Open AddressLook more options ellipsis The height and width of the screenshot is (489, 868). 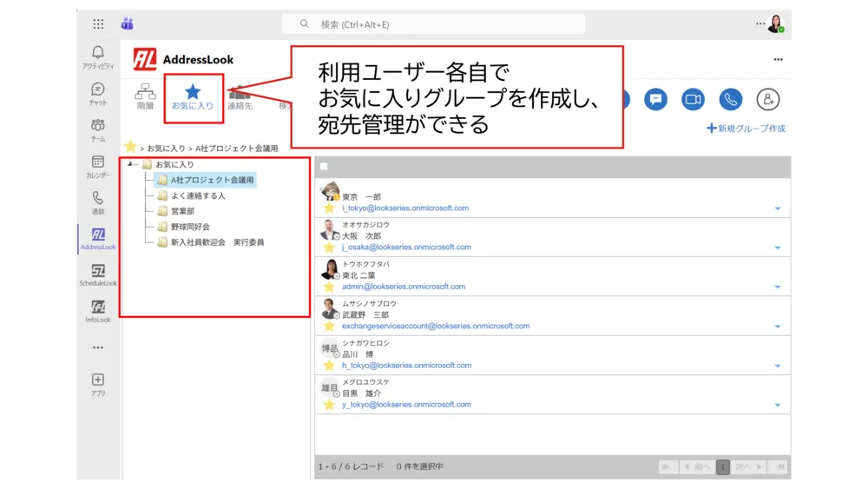tap(779, 59)
